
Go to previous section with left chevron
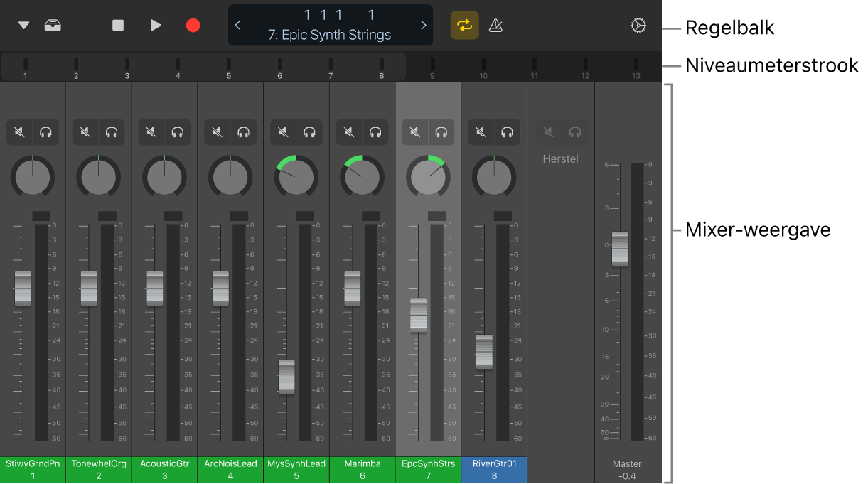(x=237, y=25)
